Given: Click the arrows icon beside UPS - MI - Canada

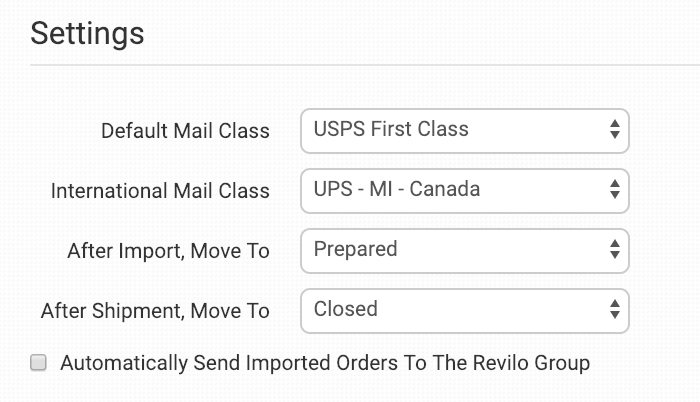Looking at the screenshot, I should coord(614,190).
